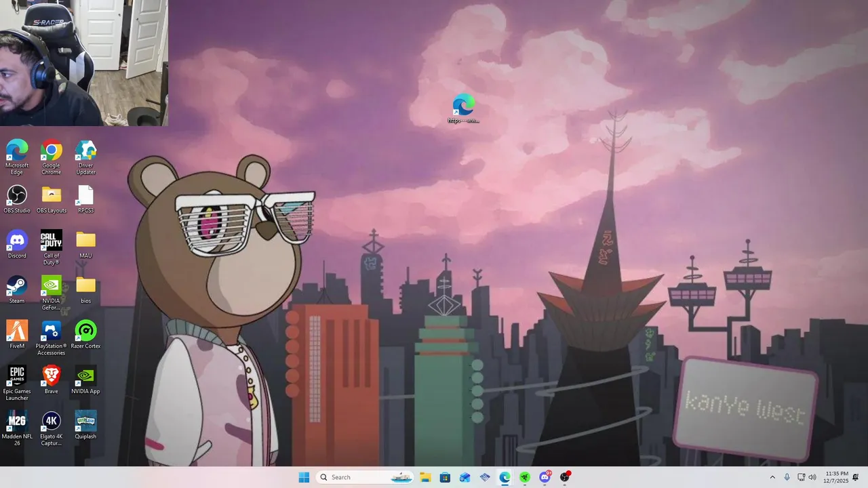Image resolution: width=868 pixels, height=488 pixels.
Task: Select the NVIDIA GeForce desktop icon
Action: (x=52, y=293)
